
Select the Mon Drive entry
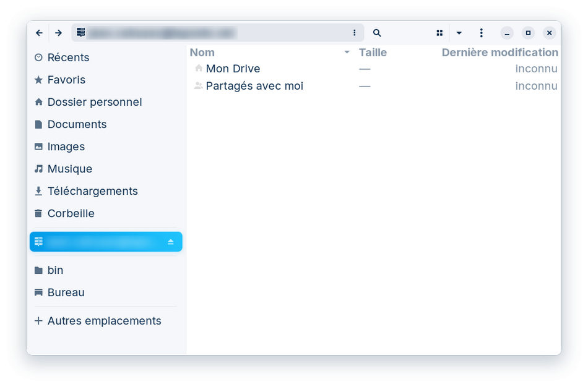point(233,69)
